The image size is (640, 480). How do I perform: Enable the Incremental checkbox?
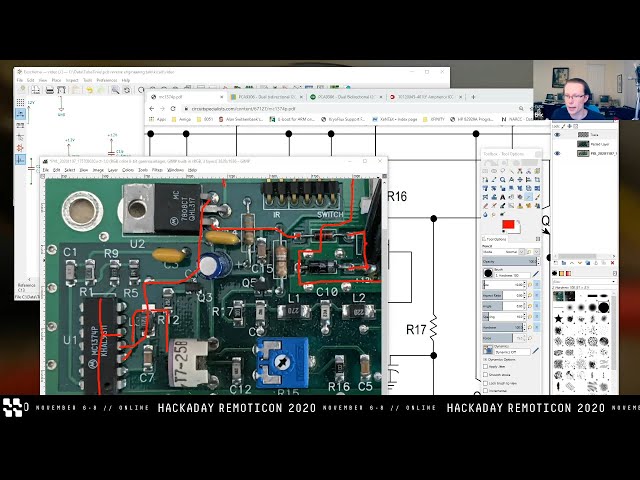coord(485,391)
